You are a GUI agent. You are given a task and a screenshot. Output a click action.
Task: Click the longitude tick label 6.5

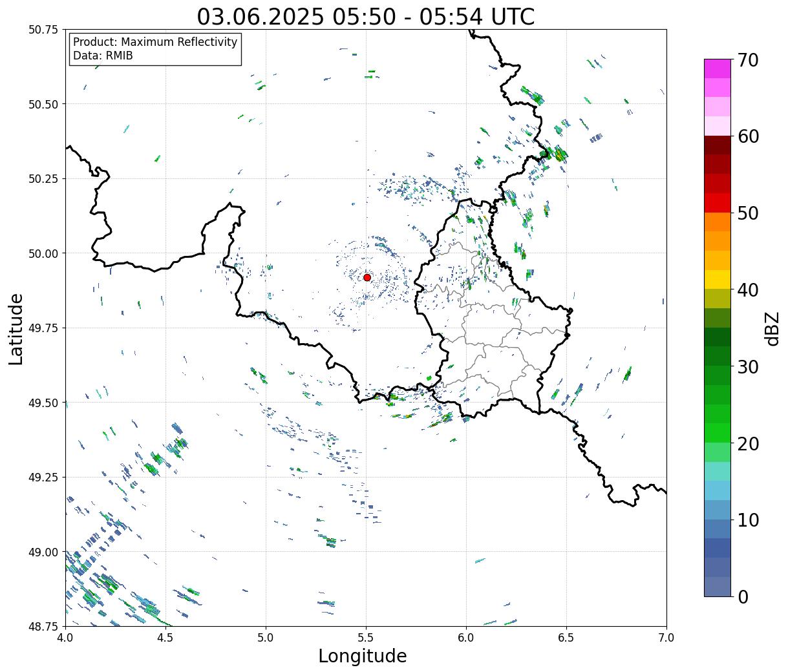(x=566, y=638)
